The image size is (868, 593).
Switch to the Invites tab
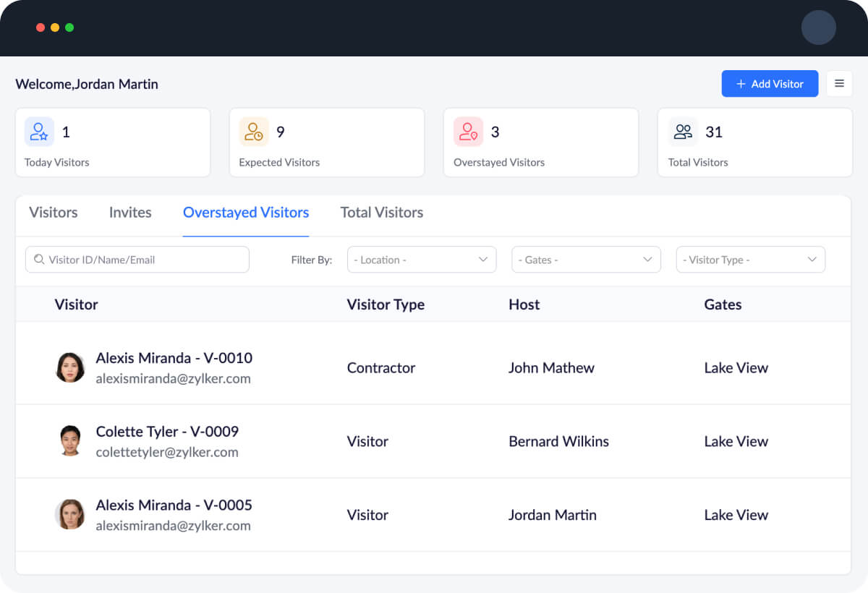(x=130, y=213)
